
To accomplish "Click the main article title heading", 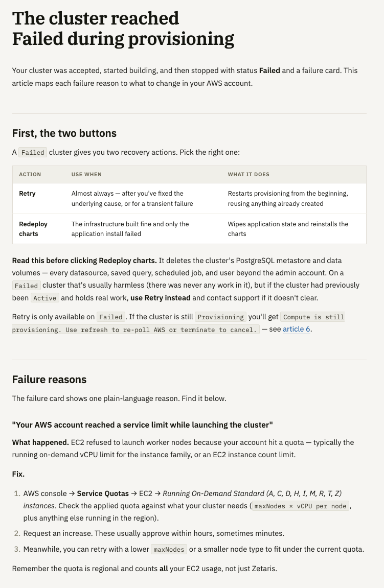I will [123, 29].
